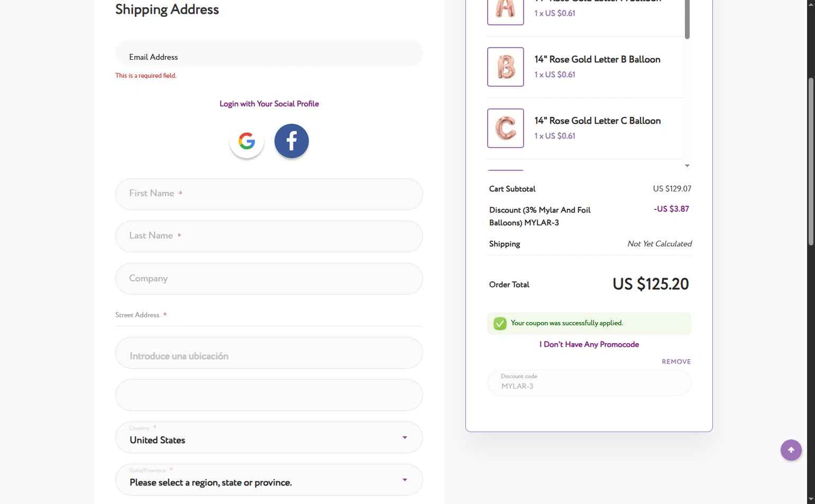Viewport: 815px width, 504px height.
Task: Click the page scrollbar down arrow
Action: 811,499
